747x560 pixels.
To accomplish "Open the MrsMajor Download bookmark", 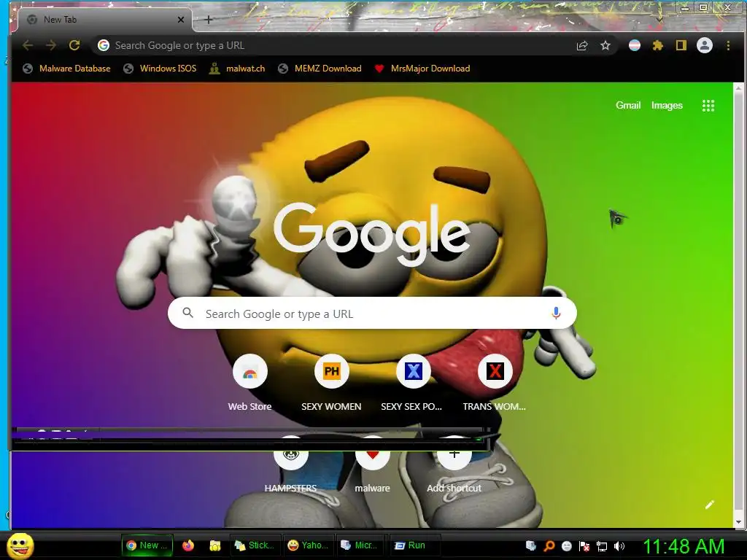I will (x=422, y=69).
